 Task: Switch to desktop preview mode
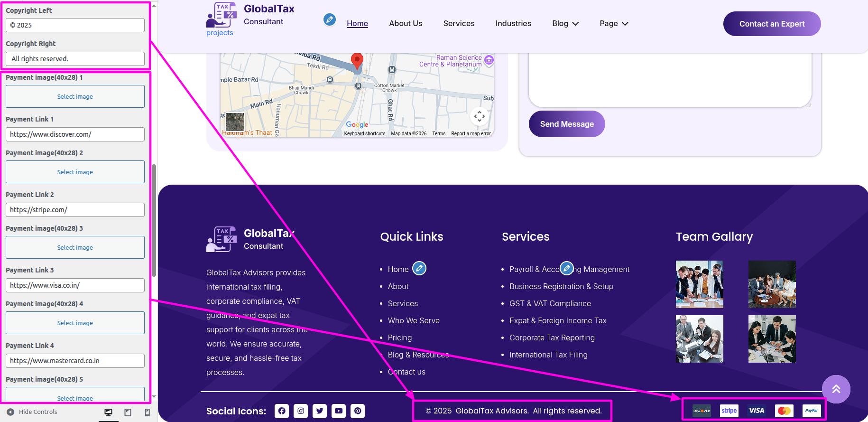(108, 412)
